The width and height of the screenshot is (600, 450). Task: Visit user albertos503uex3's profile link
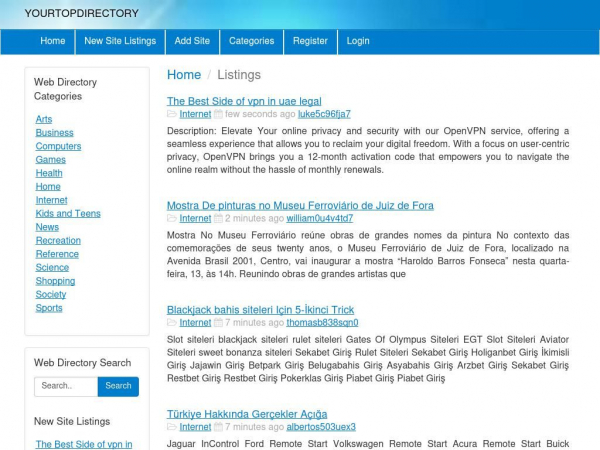pos(321,427)
